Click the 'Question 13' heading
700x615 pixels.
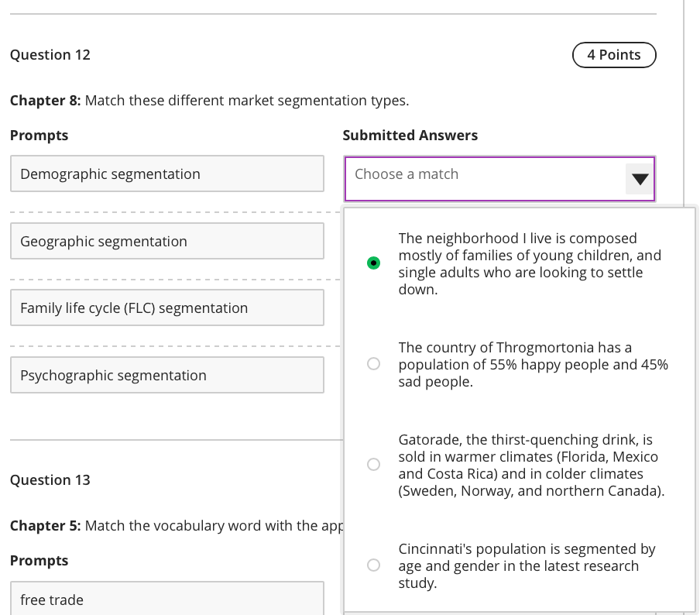point(50,480)
